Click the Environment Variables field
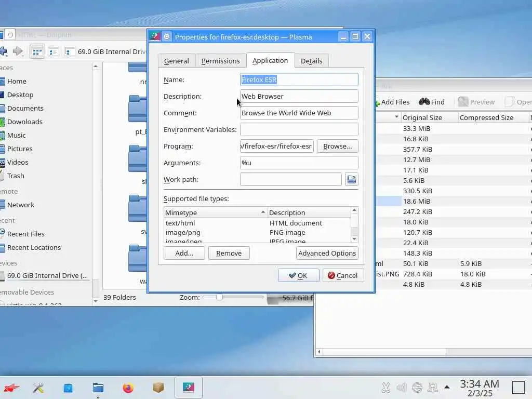Viewport: 532px width, 399px height. (x=299, y=129)
